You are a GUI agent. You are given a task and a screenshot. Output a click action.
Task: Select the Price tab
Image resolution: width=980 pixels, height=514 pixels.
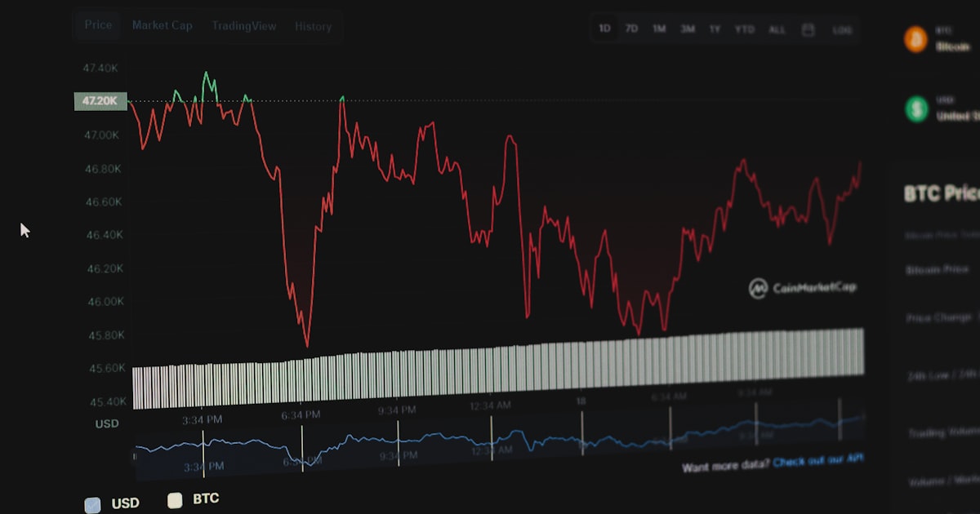(x=98, y=24)
